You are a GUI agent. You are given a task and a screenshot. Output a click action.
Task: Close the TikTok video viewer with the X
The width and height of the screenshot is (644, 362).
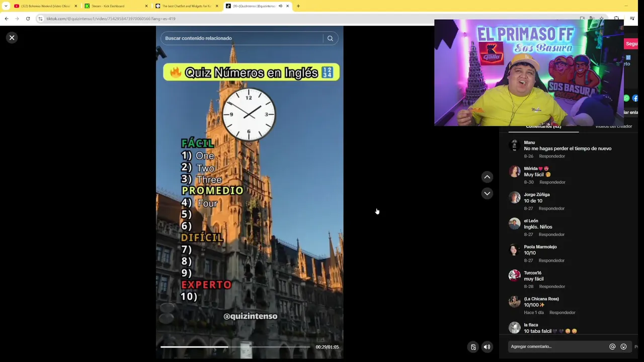pyautogui.click(x=12, y=38)
